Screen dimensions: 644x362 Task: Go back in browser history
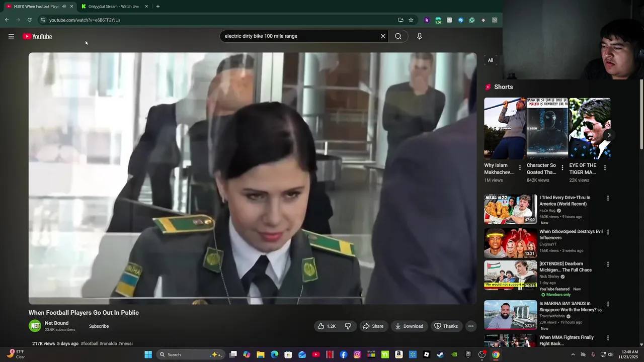click(7, 20)
